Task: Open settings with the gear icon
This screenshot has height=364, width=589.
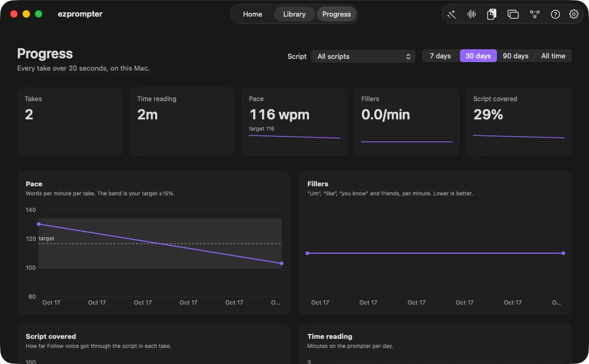Action: [573, 14]
